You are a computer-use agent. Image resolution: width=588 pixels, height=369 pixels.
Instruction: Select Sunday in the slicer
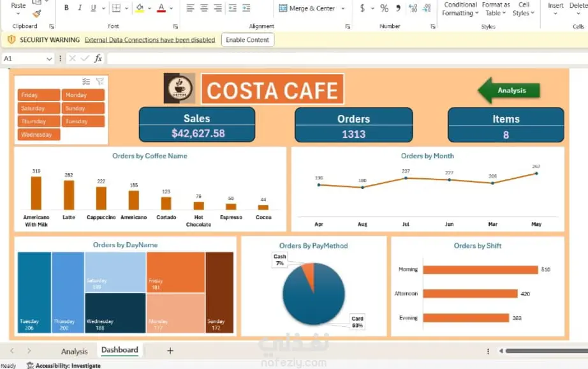point(84,108)
